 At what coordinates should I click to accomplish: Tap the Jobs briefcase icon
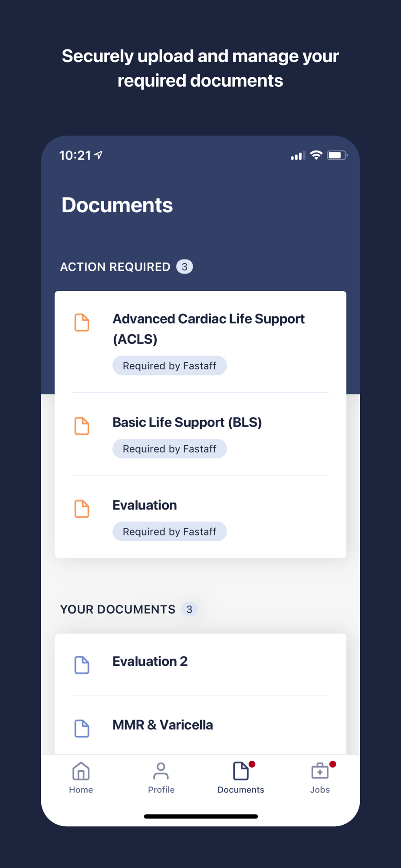[320, 771]
